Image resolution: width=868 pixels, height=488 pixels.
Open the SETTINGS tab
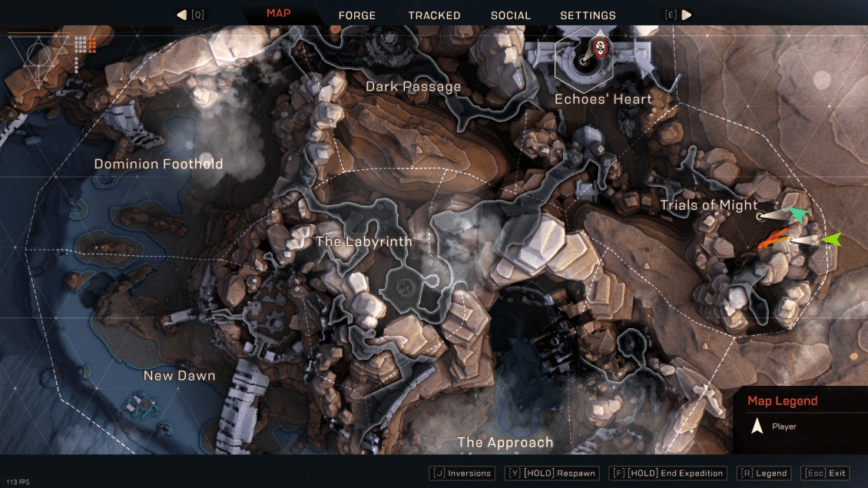[x=588, y=15]
